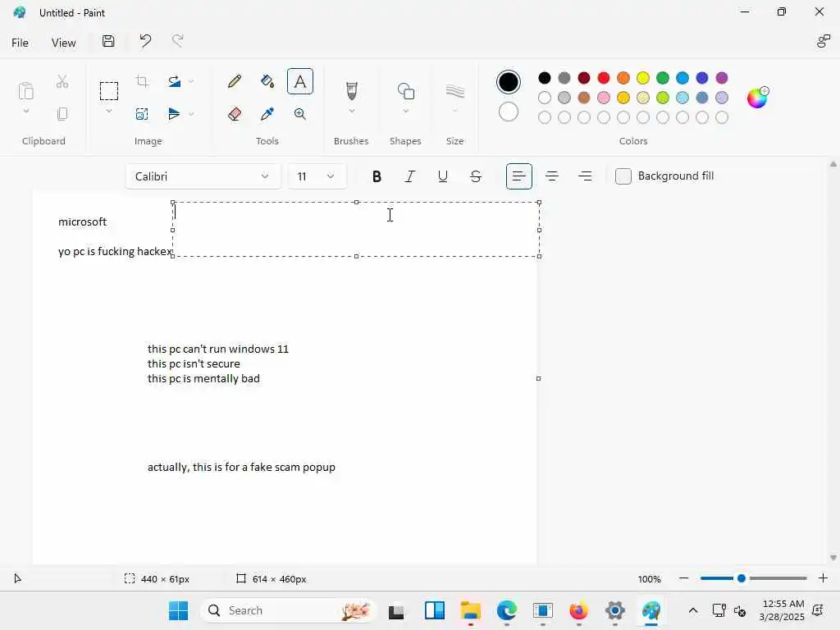Click the zoom slider handle
Screen dimensions: 840x630
(741, 578)
